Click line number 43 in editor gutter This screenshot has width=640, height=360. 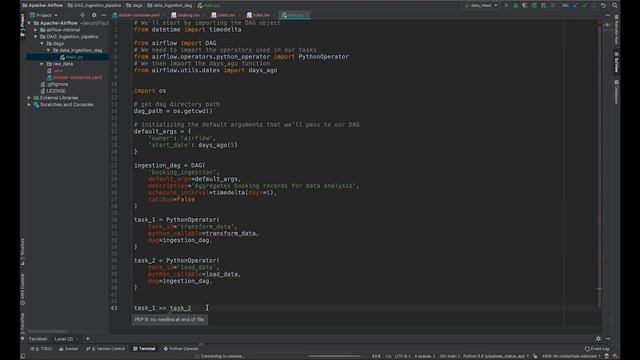coord(114,308)
